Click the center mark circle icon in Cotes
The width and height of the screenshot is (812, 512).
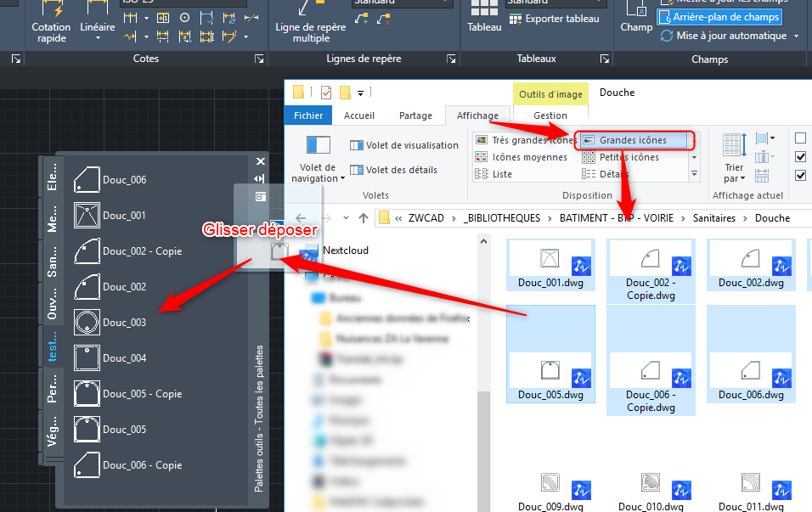coord(185,18)
